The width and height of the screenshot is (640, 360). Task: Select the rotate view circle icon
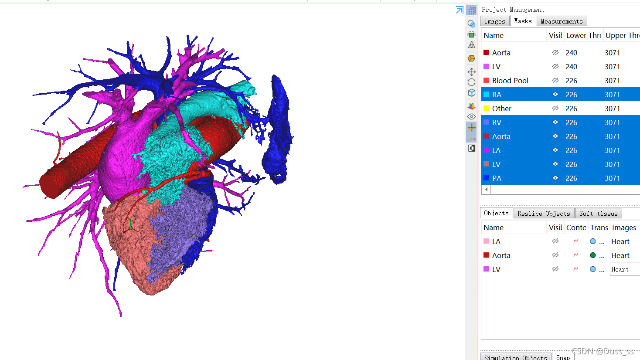coord(471,82)
